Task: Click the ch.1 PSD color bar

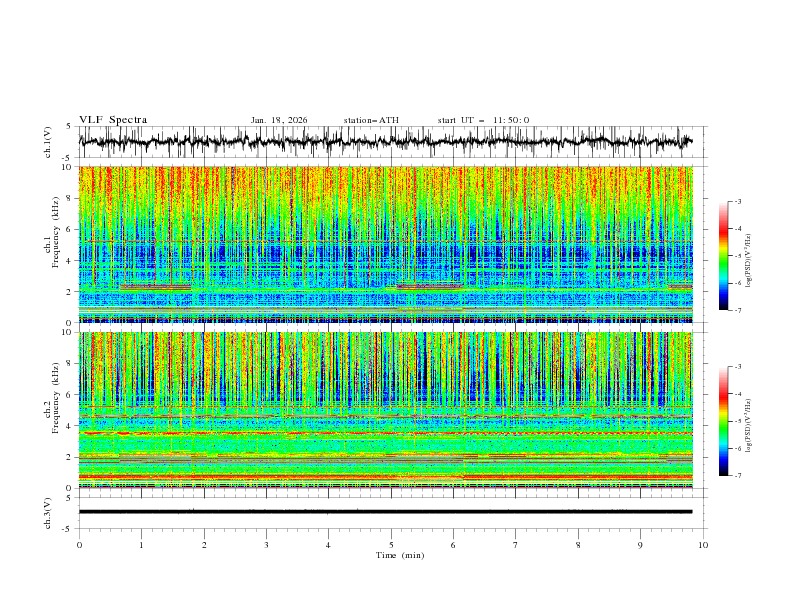Action: (723, 256)
